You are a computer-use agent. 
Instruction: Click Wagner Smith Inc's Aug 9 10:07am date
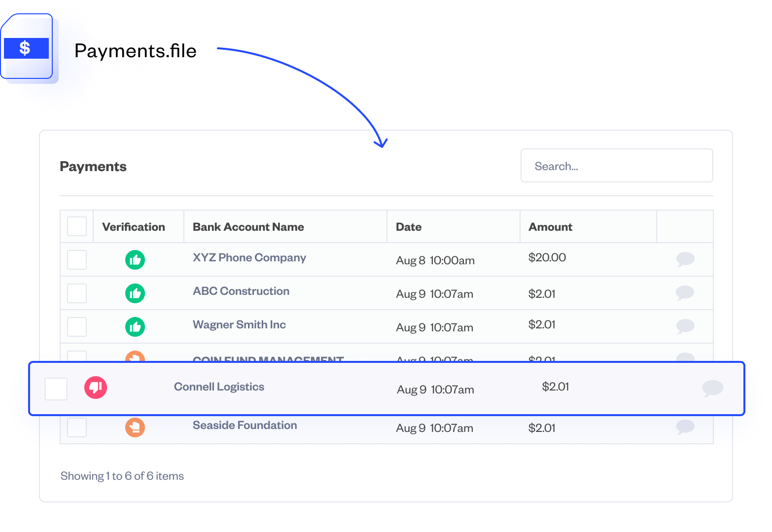click(434, 327)
